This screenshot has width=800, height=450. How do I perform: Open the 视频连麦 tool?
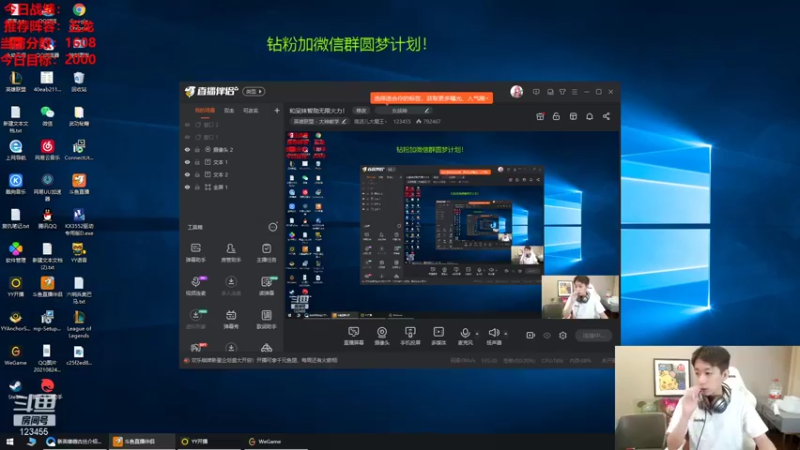(x=195, y=286)
